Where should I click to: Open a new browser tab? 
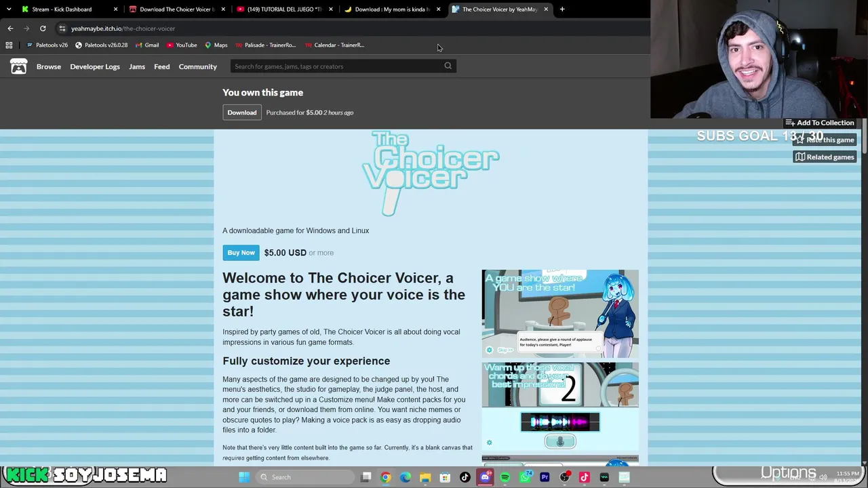click(562, 9)
